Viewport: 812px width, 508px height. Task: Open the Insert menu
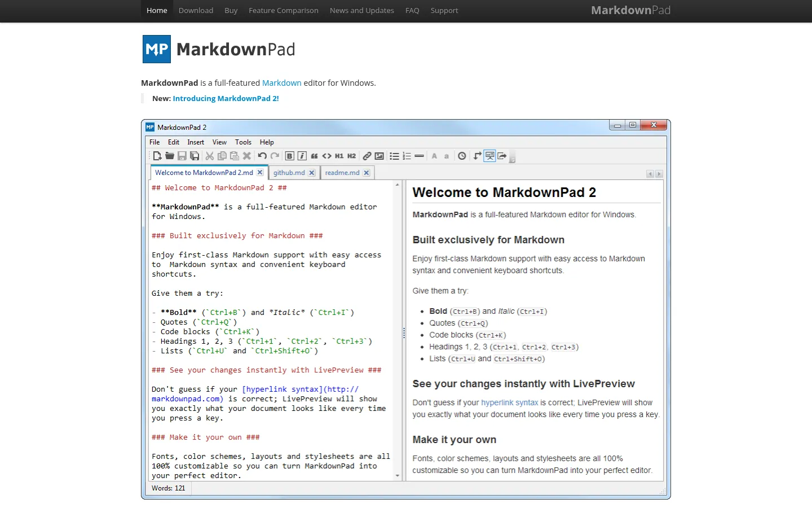point(196,142)
